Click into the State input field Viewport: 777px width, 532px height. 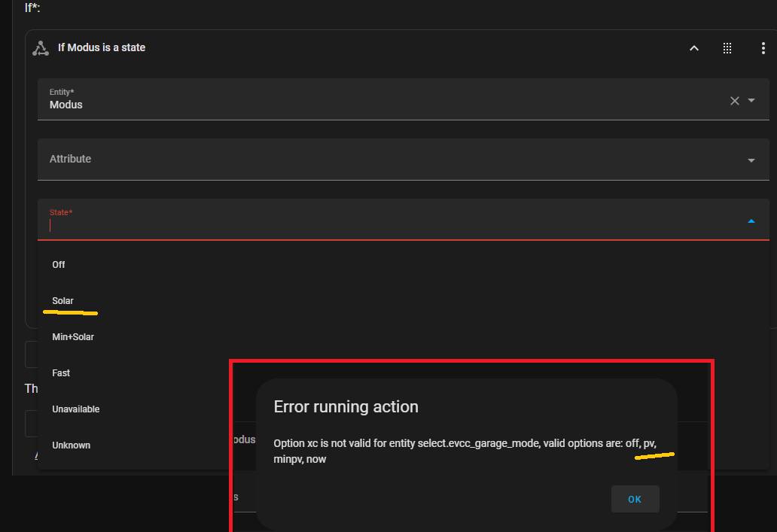tap(404, 220)
